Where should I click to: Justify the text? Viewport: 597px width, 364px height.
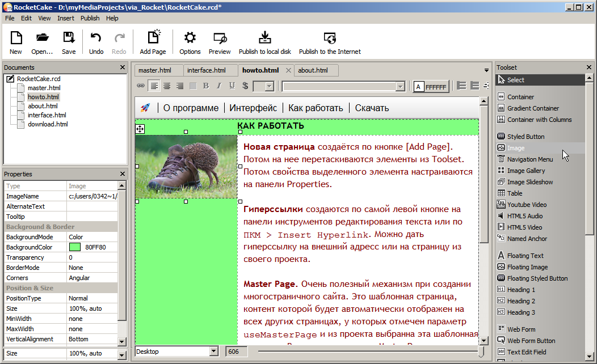[x=193, y=86]
